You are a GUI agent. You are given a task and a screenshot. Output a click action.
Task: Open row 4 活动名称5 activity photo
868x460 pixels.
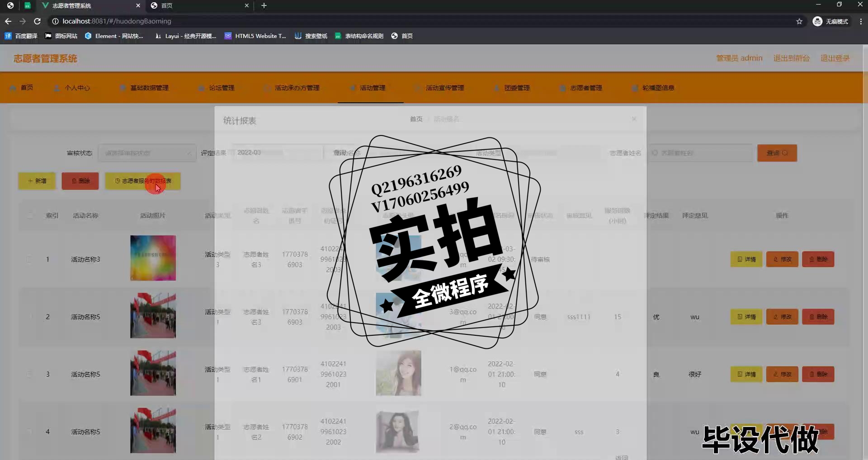(x=153, y=431)
